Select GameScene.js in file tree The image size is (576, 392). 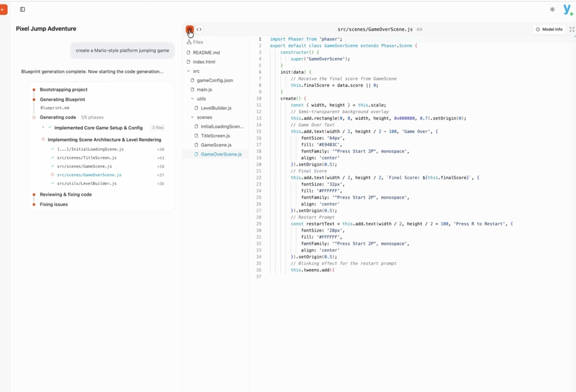(216, 145)
